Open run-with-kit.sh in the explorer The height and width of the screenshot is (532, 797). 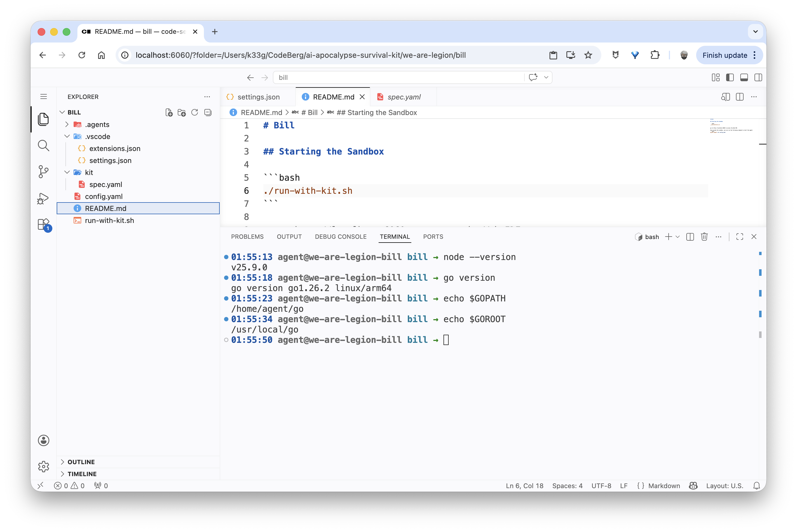pos(109,220)
